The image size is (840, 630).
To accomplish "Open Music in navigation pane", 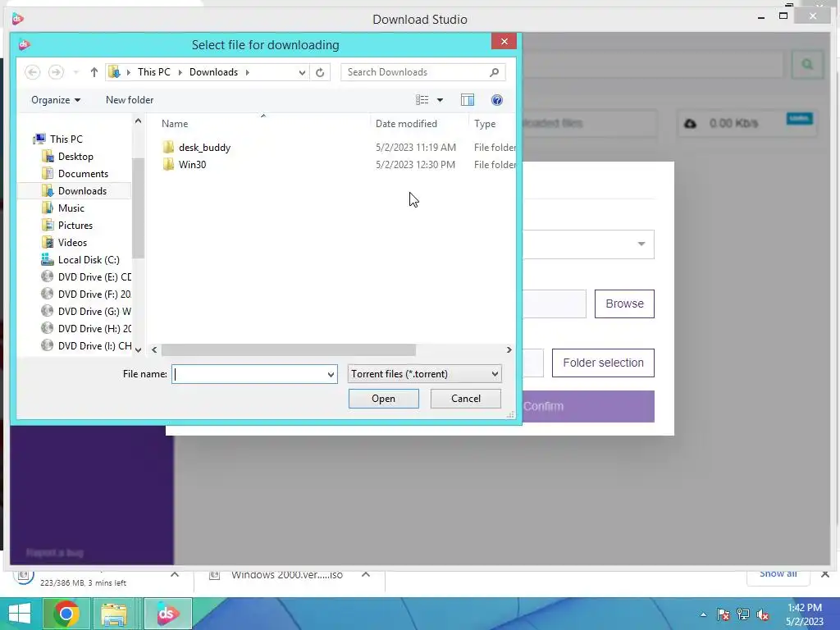I will 71,208.
